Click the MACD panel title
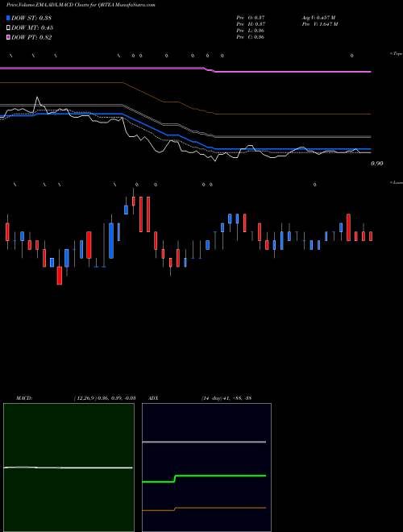This screenshot has height=532, width=403. click(24, 398)
